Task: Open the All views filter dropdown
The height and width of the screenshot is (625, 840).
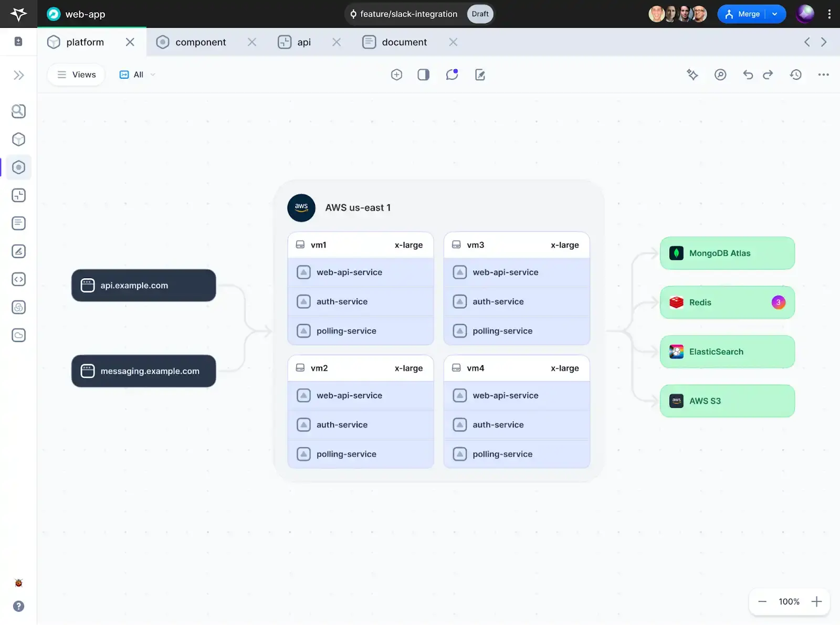Action: (138, 75)
